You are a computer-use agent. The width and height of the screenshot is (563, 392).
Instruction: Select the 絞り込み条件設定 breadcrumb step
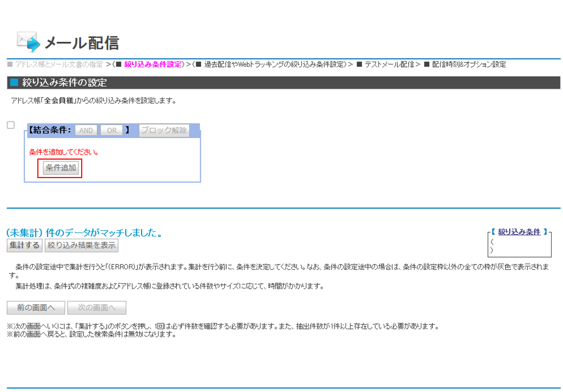coord(152,64)
